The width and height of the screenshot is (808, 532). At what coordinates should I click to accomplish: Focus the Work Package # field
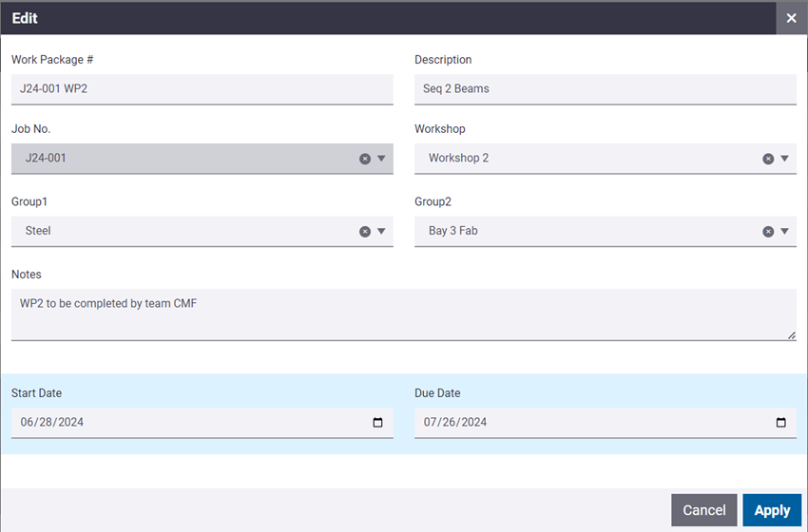click(x=202, y=89)
